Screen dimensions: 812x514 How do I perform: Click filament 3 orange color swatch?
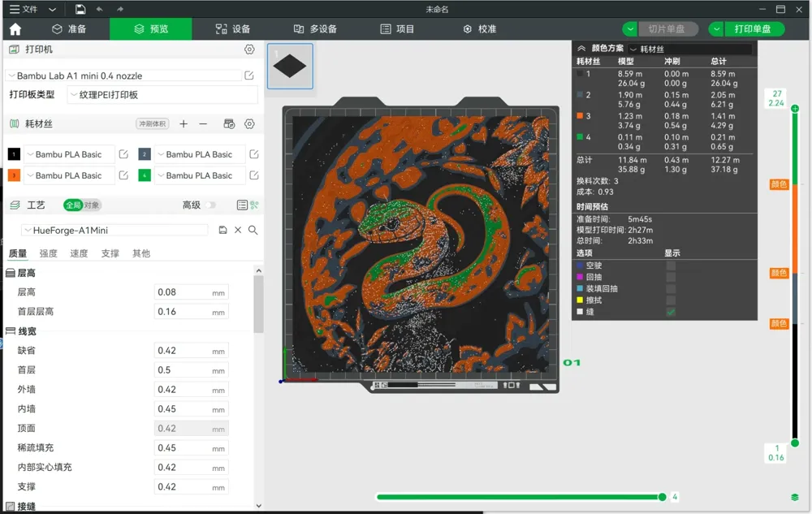point(14,175)
